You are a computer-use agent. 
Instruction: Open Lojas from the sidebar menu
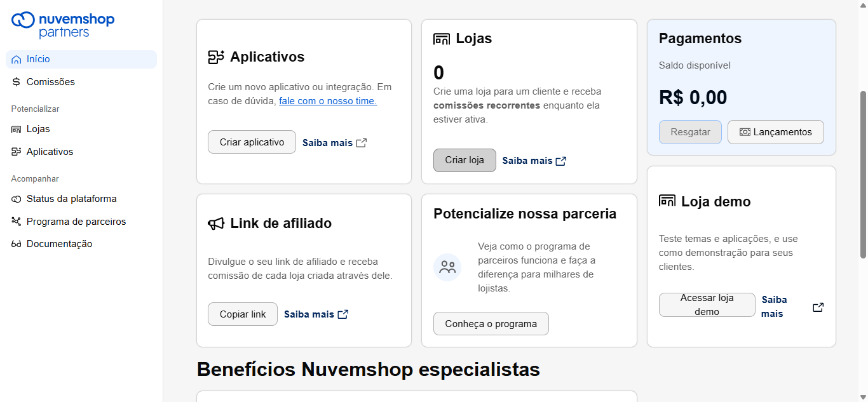pyautogui.click(x=38, y=129)
